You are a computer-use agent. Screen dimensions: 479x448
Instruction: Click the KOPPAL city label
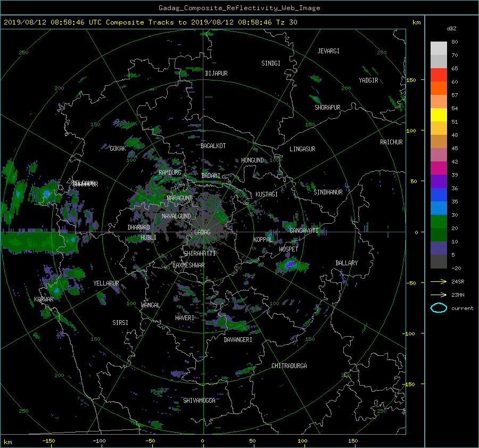263,240
